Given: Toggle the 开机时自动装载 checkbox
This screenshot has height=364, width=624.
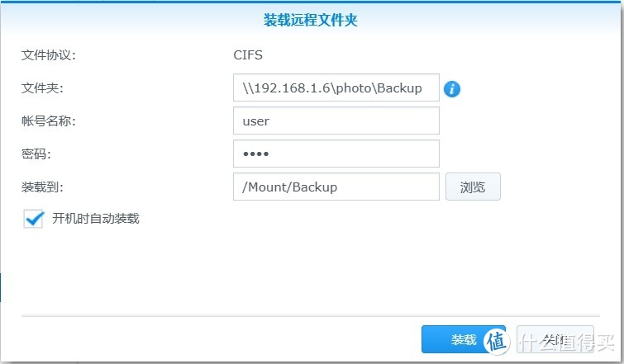Looking at the screenshot, I should pos(34,219).
